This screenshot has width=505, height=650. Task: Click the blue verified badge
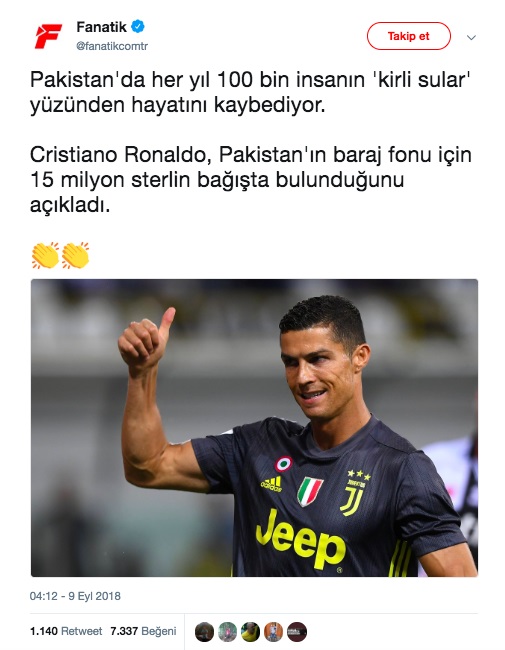click(138, 27)
